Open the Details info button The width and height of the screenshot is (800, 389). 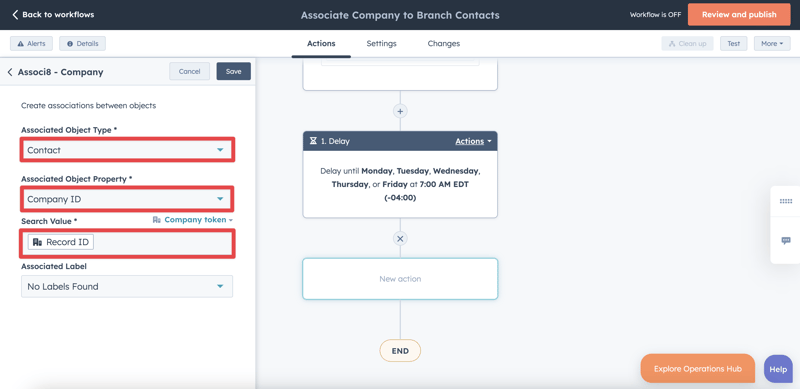83,43
